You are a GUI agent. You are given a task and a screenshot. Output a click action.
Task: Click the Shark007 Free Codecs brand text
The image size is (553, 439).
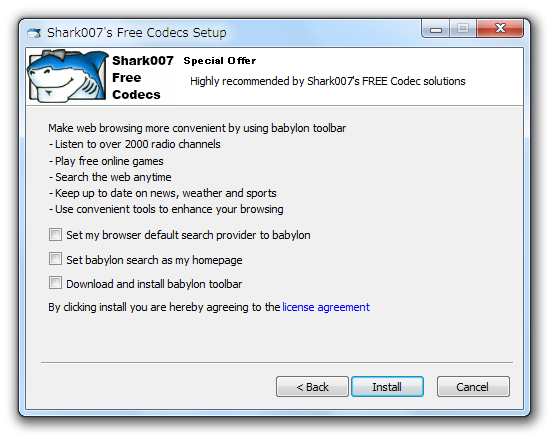(x=143, y=78)
